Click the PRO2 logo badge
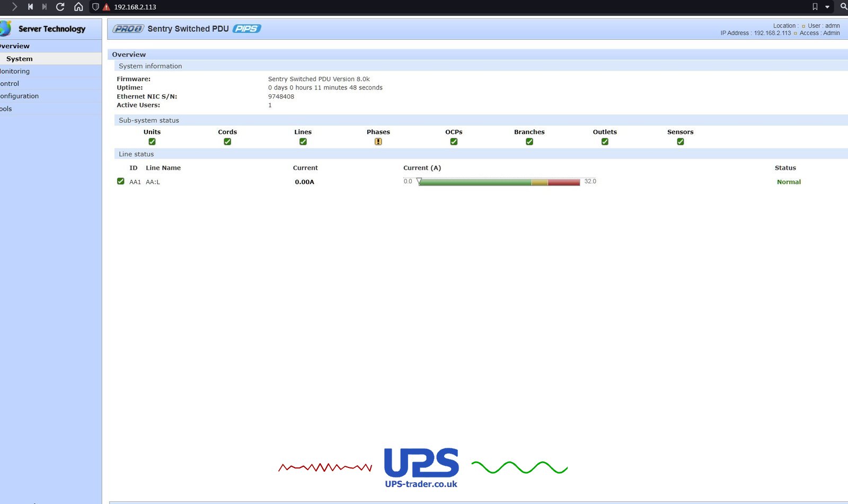 (128, 29)
